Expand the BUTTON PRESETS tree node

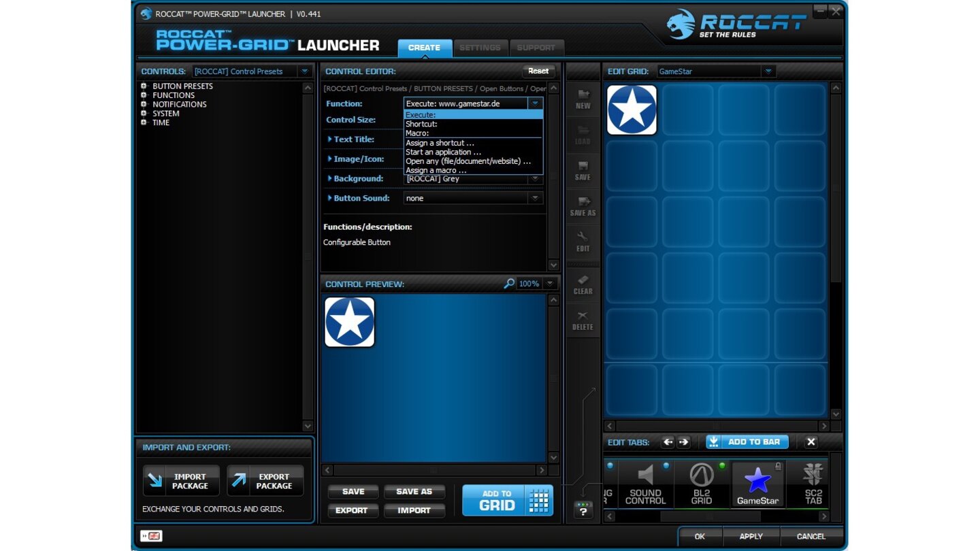click(144, 86)
